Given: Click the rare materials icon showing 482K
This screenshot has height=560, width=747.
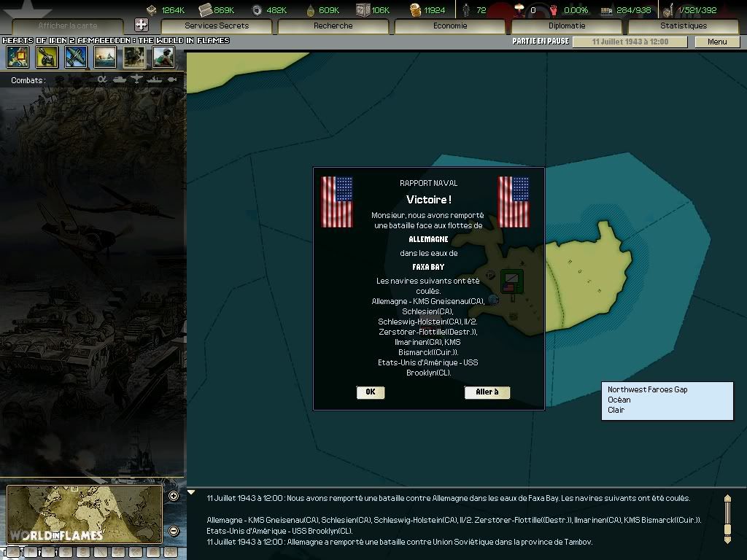Looking at the screenshot, I should point(257,10).
